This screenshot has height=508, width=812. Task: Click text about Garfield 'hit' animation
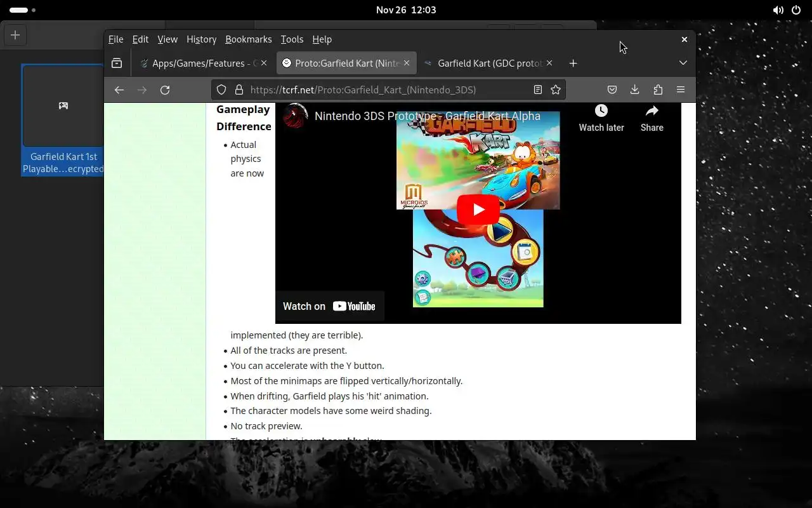tap(329, 396)
